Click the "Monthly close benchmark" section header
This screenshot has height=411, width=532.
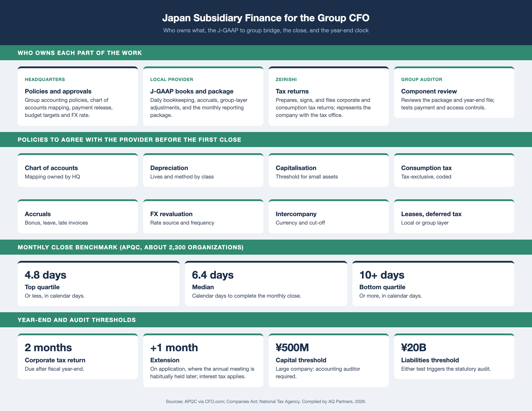pos(131,247)
